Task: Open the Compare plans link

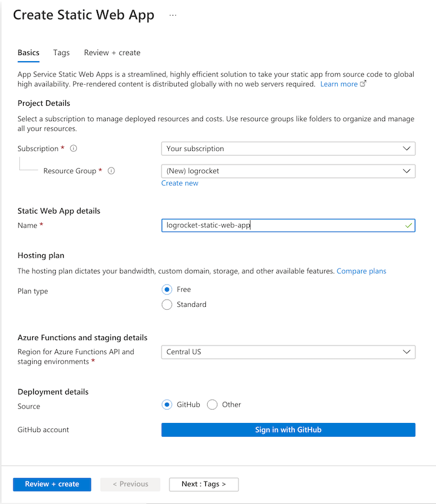Action: click(x=362, y=271)
